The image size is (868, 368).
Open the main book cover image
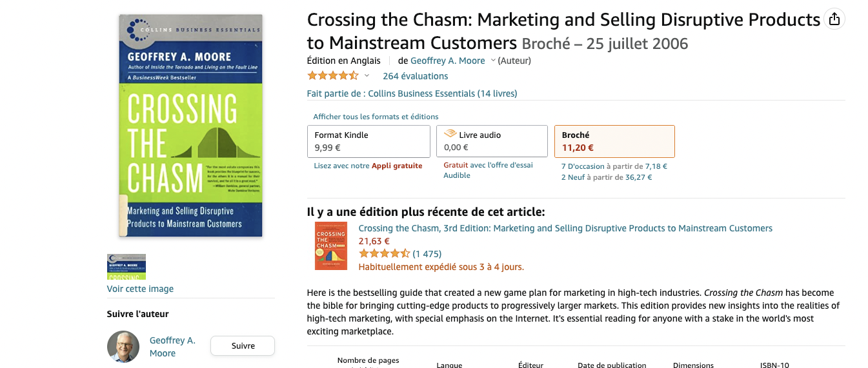[190, 126]
